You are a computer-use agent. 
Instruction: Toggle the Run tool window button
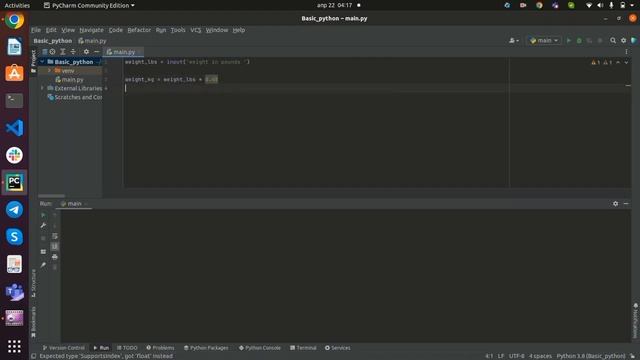coord(101,348)
